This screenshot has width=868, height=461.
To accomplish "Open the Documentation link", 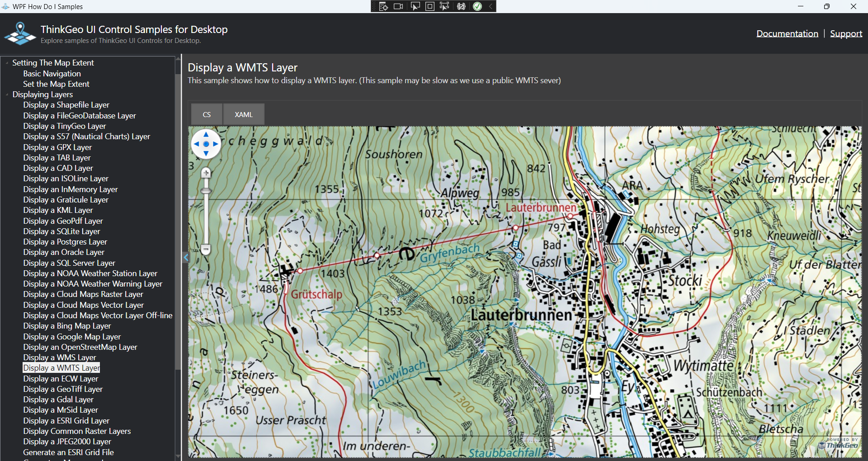I will (787, 33).
